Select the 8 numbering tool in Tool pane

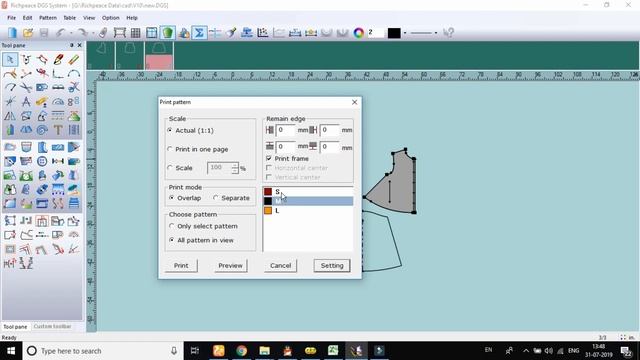[x=74, y=101]
